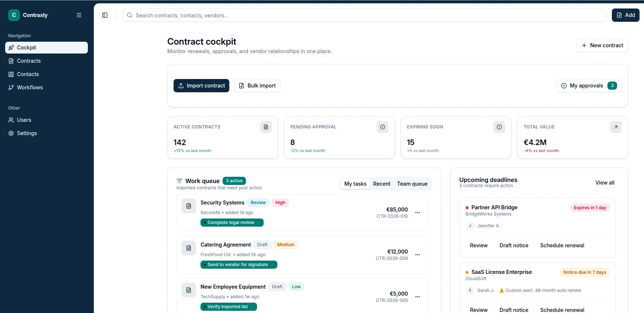Click the Total Value €4.2M figure
Image resolution: width=644 pixels, height=313 pixels.
pyautogui.click(x=535, y=142)
